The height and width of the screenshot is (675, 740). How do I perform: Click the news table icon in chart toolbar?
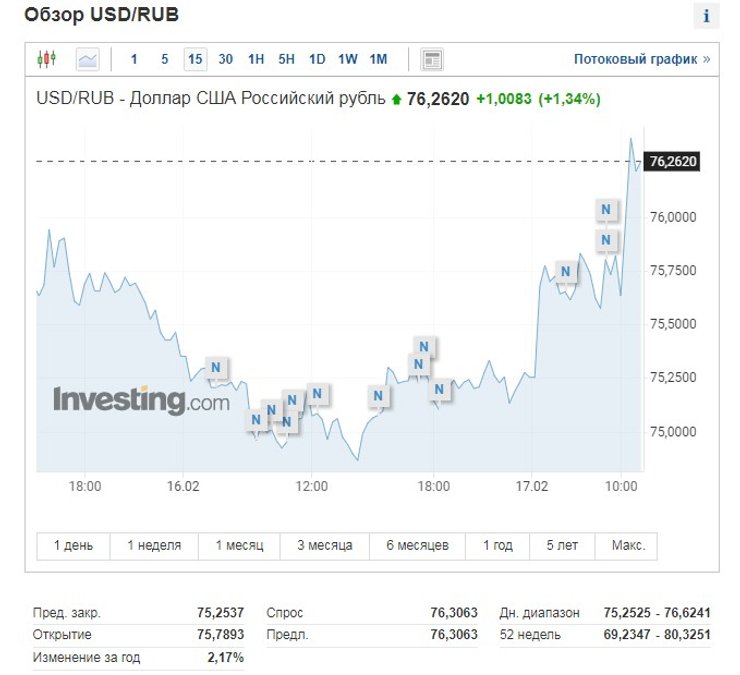[x=432, y=59]
